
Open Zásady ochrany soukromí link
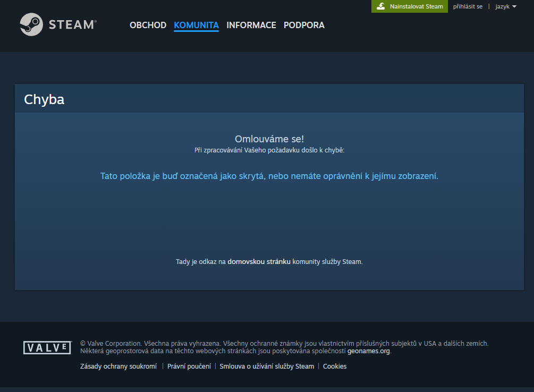[118, 366]
